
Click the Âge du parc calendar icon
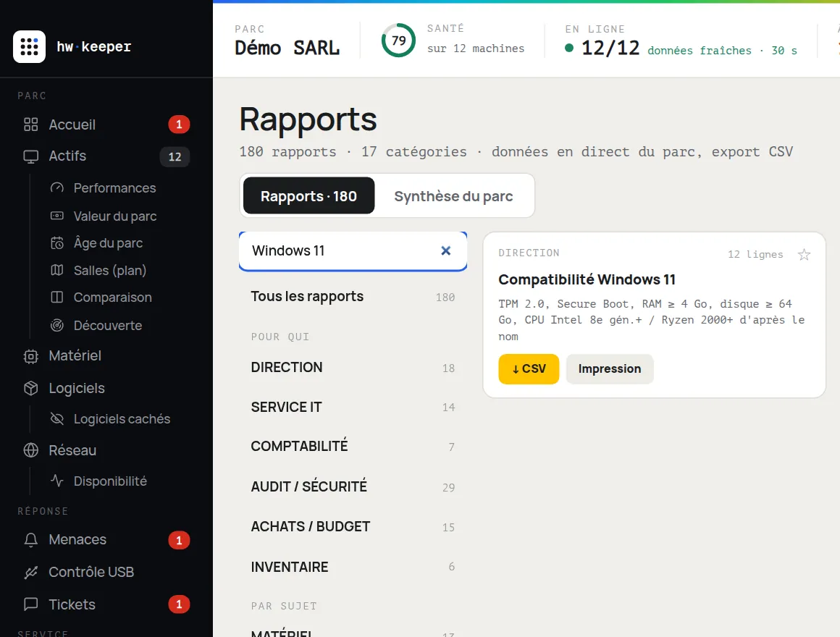(56, 243)
